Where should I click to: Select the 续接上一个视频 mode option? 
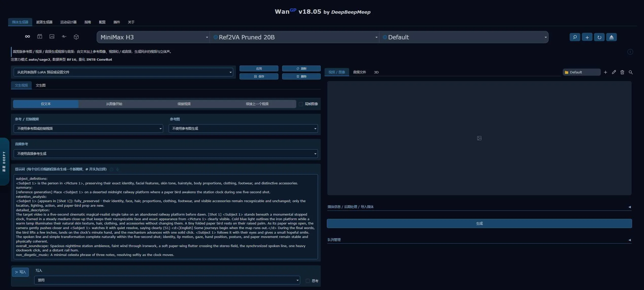point(257,104)
